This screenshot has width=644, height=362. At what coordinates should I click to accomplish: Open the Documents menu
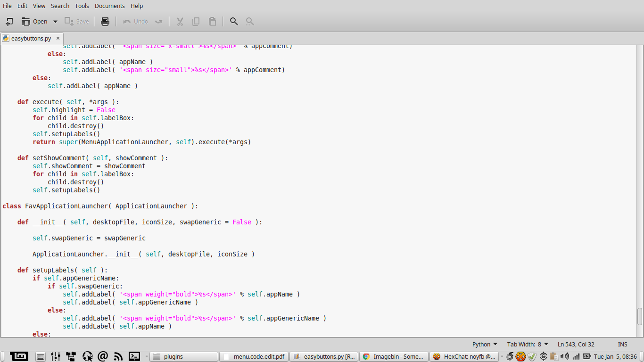coord(110,6)
